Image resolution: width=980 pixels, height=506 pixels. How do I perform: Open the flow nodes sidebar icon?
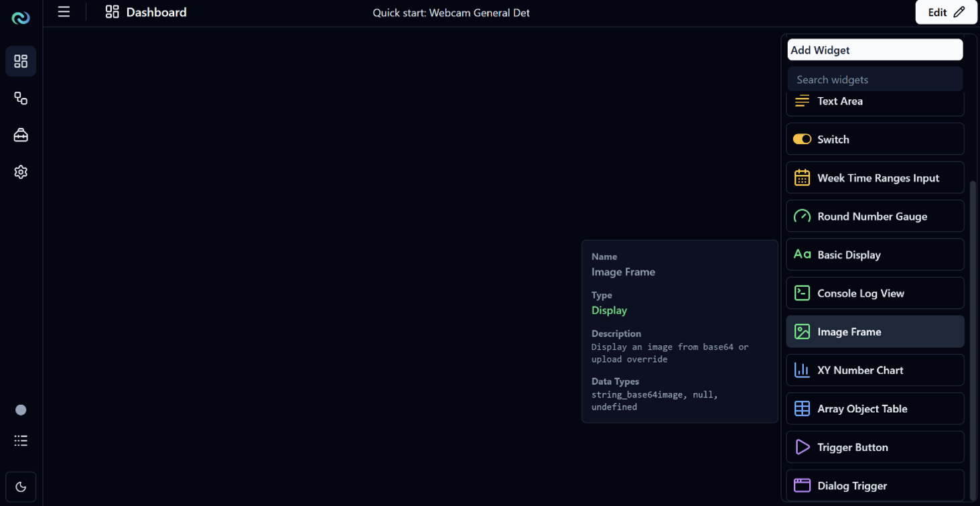coord(21,99)
